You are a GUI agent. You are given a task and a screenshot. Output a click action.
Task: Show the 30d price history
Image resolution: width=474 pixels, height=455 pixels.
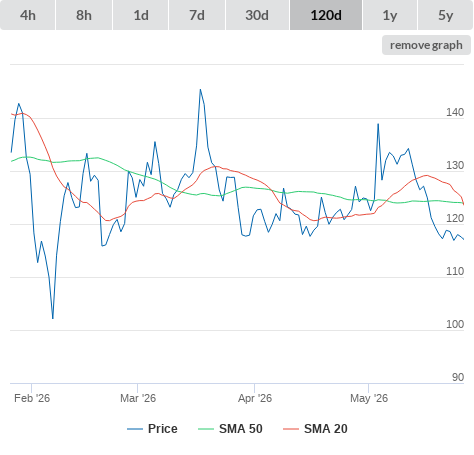point(257,15)
